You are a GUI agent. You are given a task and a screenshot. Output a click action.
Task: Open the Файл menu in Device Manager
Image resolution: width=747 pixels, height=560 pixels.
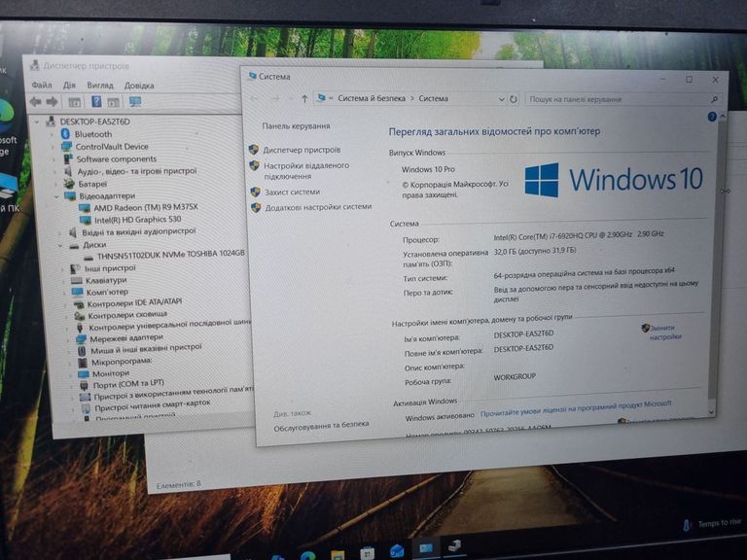pos(42,86)
